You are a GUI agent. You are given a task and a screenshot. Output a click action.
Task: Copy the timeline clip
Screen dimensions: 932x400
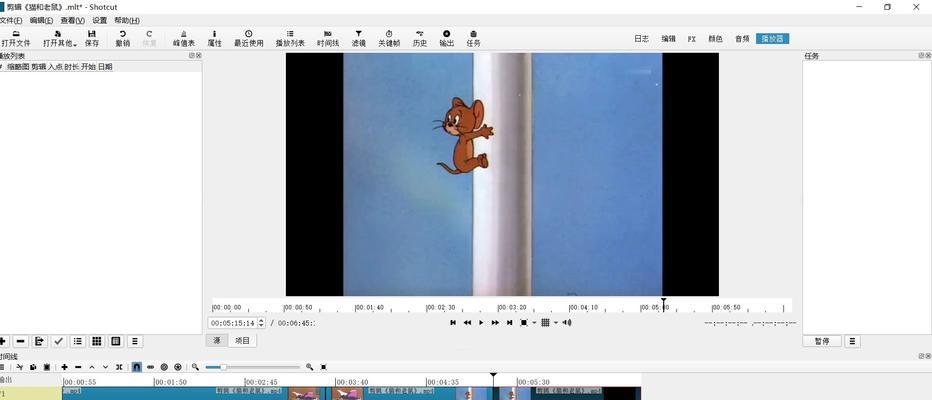33,367
